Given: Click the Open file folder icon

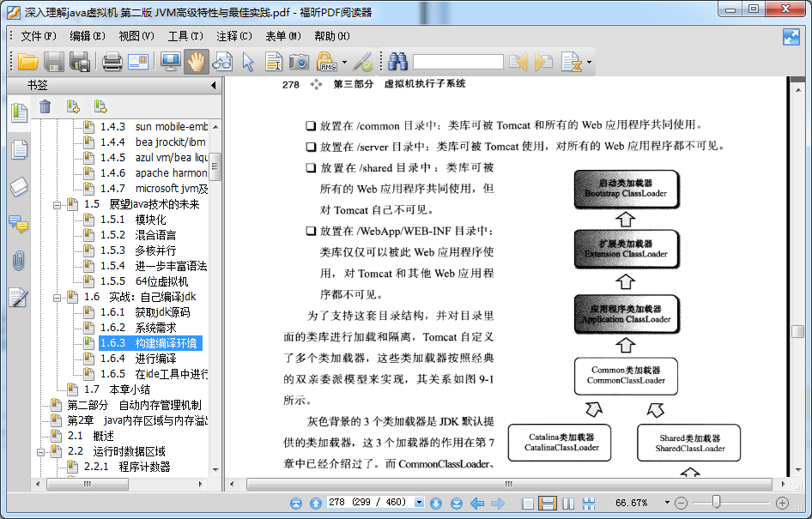Looking at the screenshot, I should [x=28, y=62].
